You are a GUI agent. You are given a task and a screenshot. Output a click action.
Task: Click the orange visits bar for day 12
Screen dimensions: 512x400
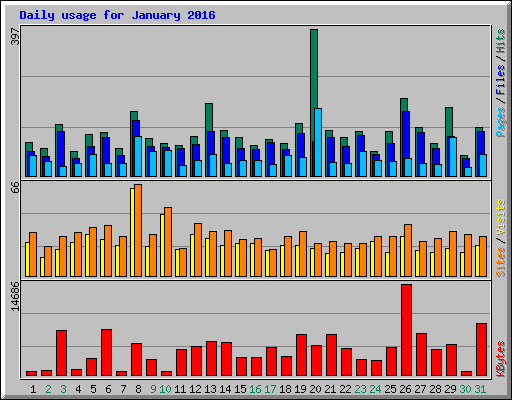(x=198, y=250)
